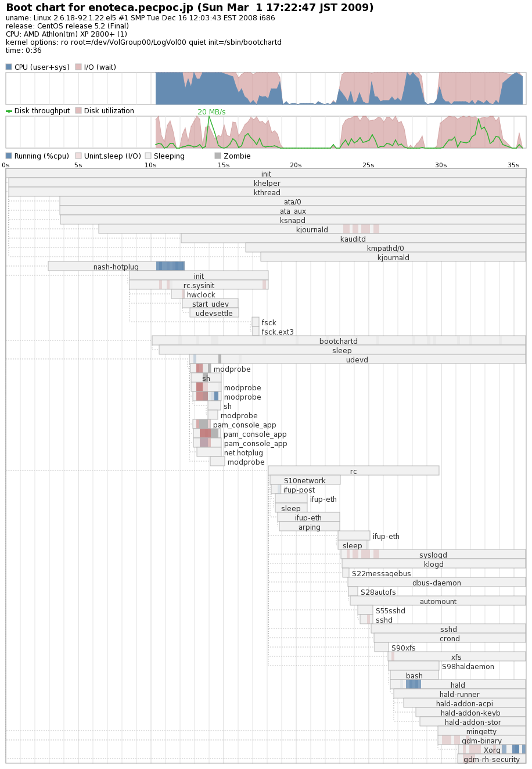Click the bootchartd process bar
The image size is (532, 769).
tap(339, 341)
